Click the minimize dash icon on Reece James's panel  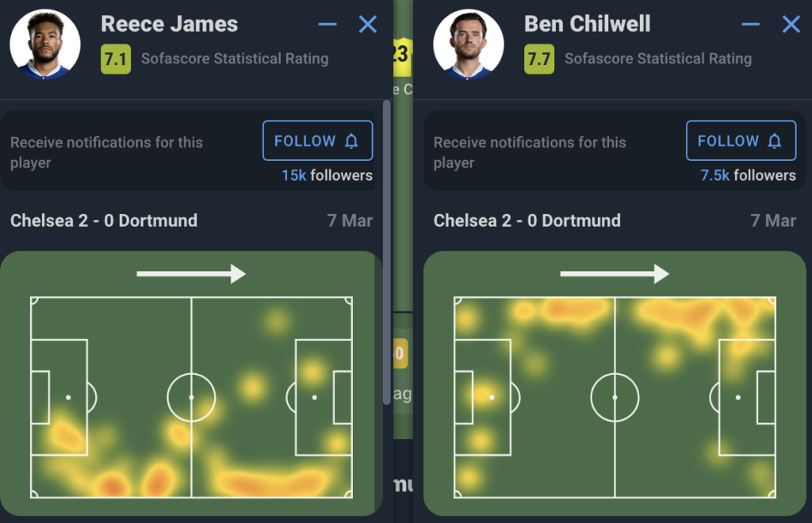point(327,25)
